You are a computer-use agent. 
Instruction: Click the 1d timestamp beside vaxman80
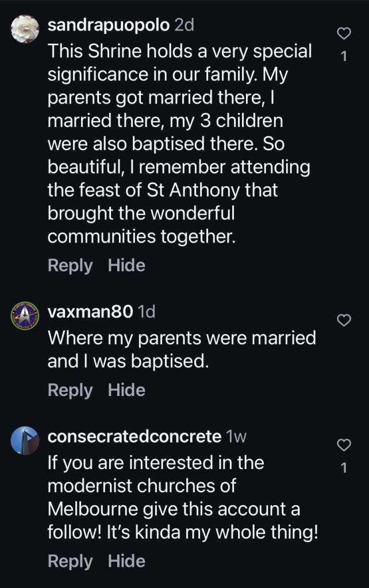pos(147,312)
